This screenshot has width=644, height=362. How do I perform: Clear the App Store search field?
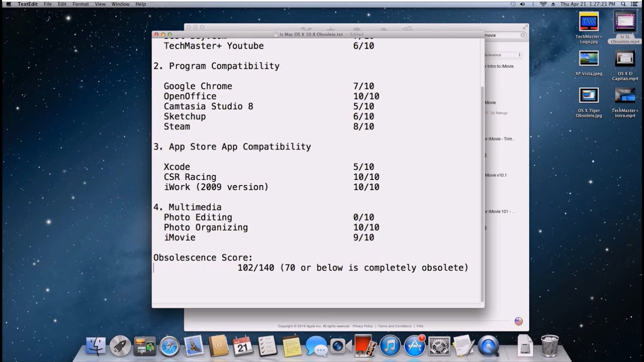[522, 35]
